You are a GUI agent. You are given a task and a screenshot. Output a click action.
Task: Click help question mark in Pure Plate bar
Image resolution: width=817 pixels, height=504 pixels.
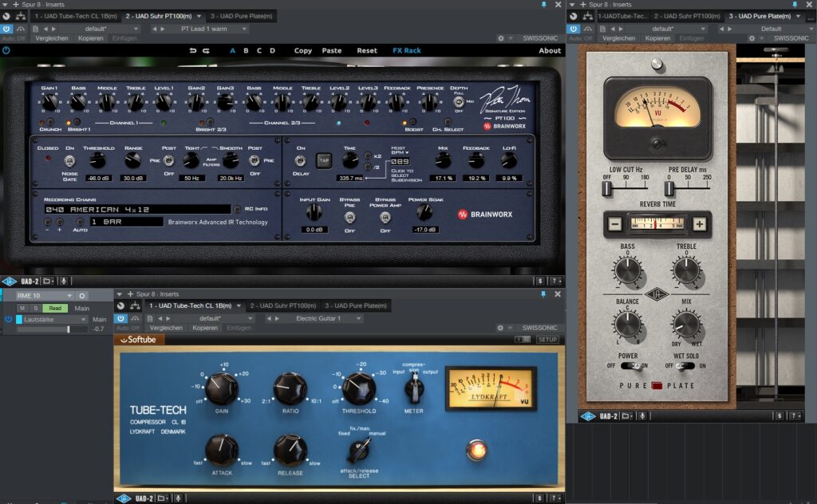point(794,415)
